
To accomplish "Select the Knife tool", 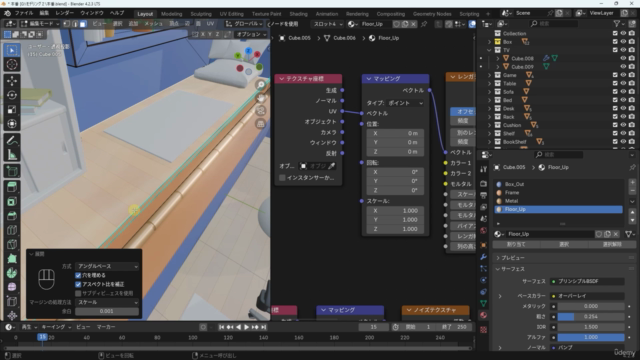I will (12, 244).
